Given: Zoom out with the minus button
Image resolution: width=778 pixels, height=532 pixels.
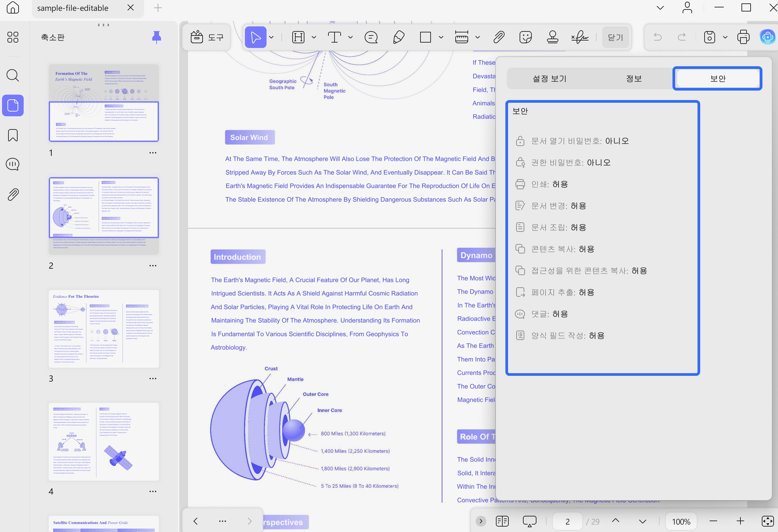Looking at the screenshot, I should [x=713, y=521].
